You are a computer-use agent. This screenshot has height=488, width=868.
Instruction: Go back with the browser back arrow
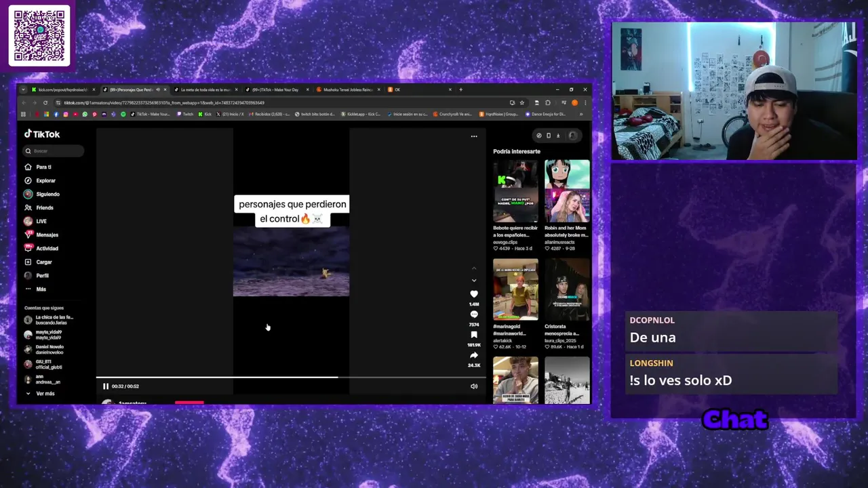click(x=24, y=102)
